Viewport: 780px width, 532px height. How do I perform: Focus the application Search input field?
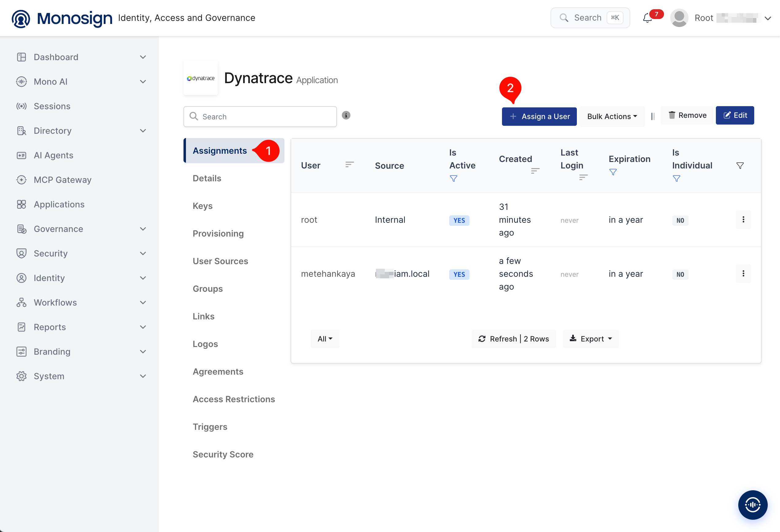[x=260, y=117]
